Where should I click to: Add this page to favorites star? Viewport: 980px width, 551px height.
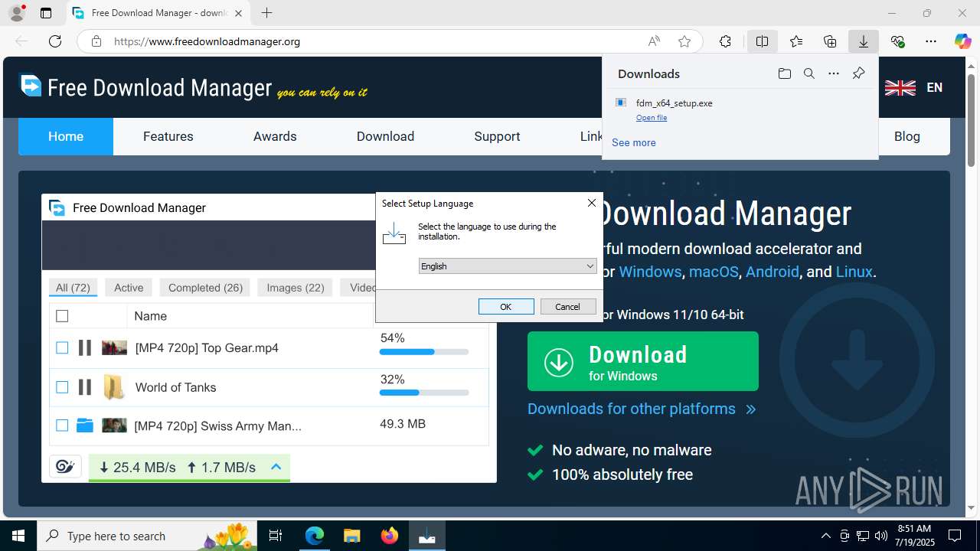pos(684,41)
